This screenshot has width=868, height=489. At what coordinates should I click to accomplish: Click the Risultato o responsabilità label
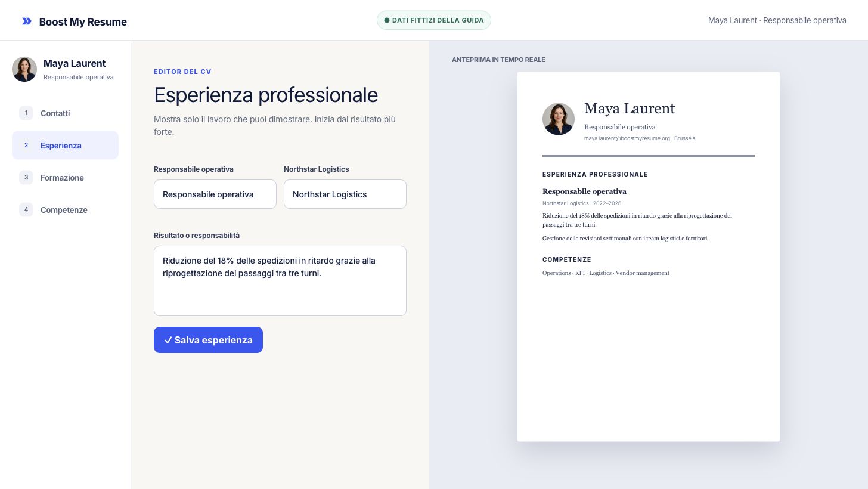tap(197, 236)
